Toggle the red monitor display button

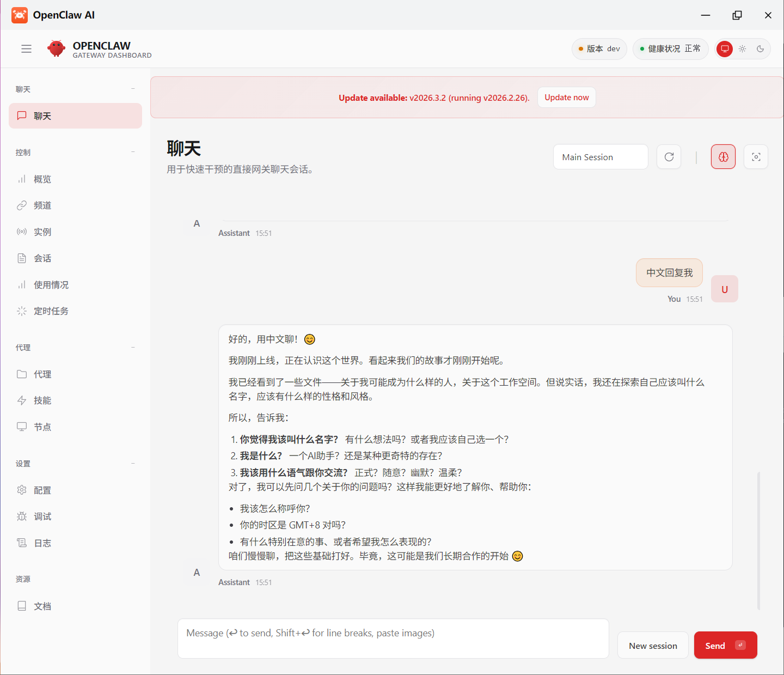click(x=724, y=48)
